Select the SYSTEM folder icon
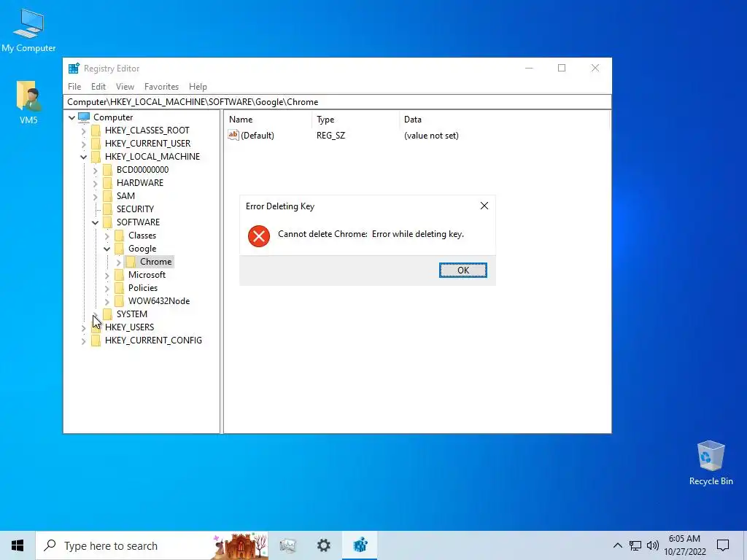The width and height of the screenshot is (747, 560). (x=108, y=314)
